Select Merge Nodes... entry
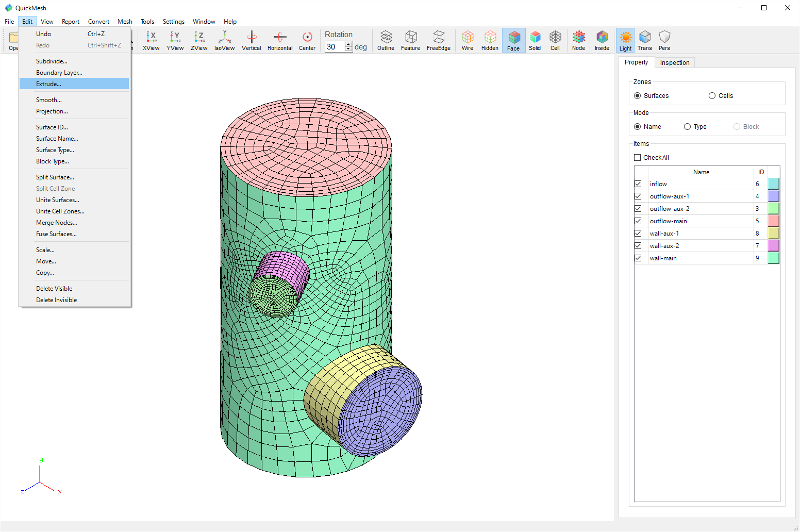 tap(74, 223)
